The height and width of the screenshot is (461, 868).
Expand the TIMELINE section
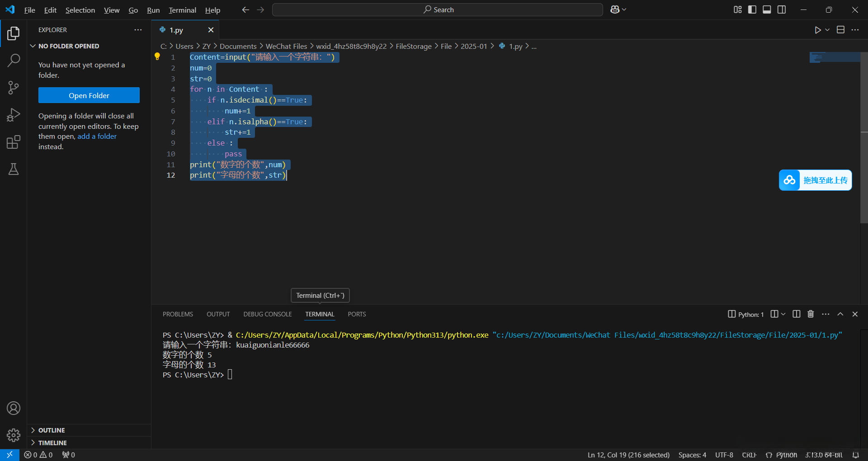(52, 443)
